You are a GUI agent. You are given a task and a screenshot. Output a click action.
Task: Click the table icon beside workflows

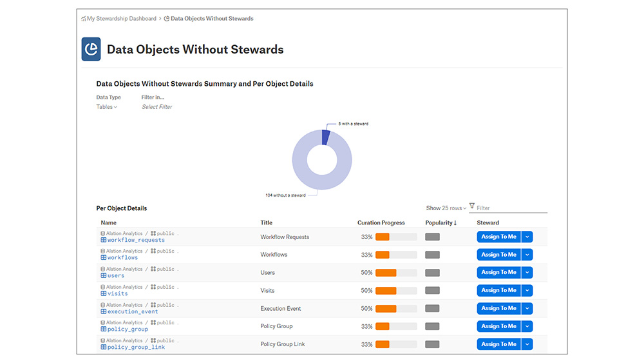pos(104,258)
